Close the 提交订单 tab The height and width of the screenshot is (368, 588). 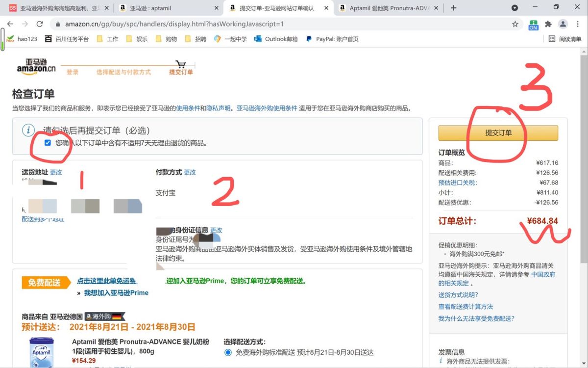327,8
